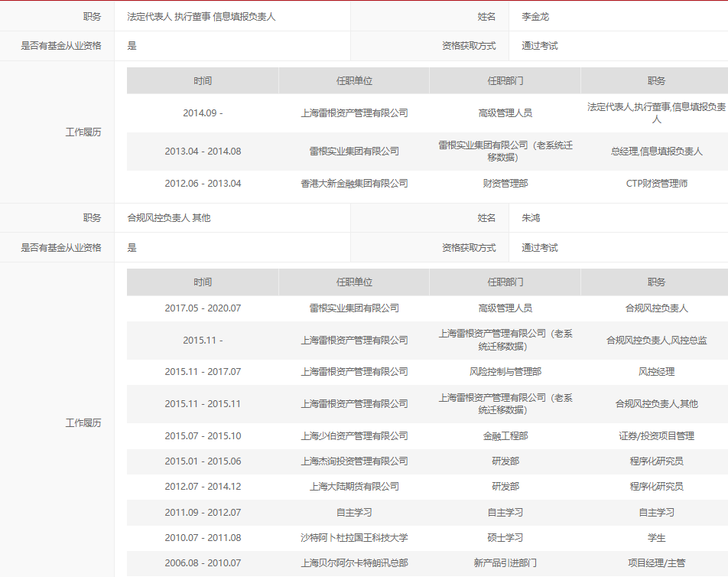Click 时间 header in first table
The image size is (728, 577).
(203, 81)
